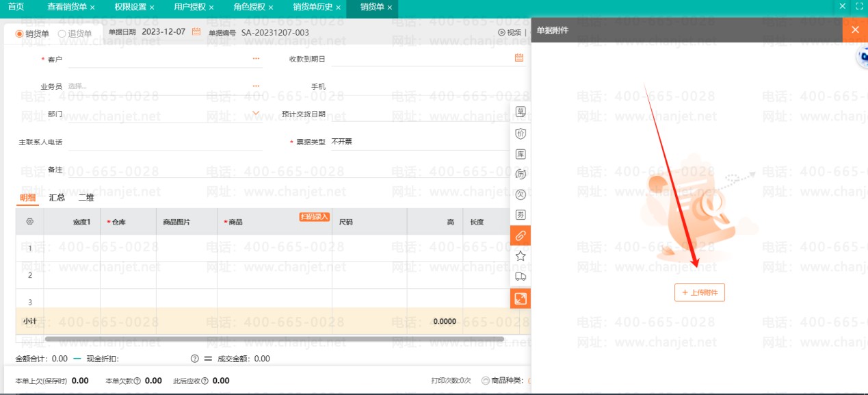Open the delivery truck icon in sidebar
The width and height of the screenshot is (868, 395).
(x=521, y=277)
